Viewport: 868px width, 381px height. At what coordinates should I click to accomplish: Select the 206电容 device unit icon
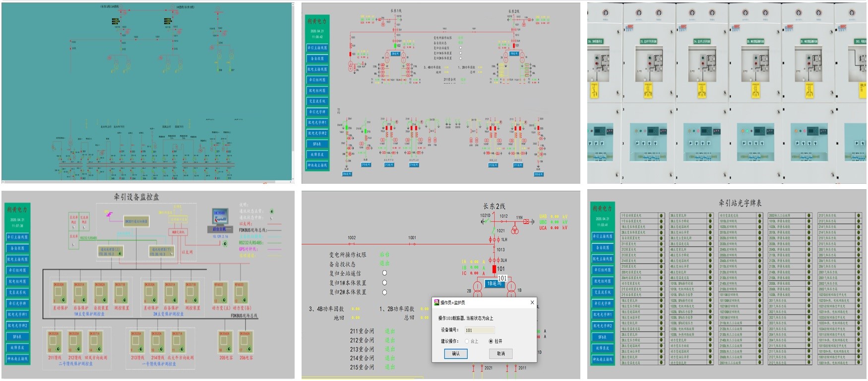click(246, 342)
